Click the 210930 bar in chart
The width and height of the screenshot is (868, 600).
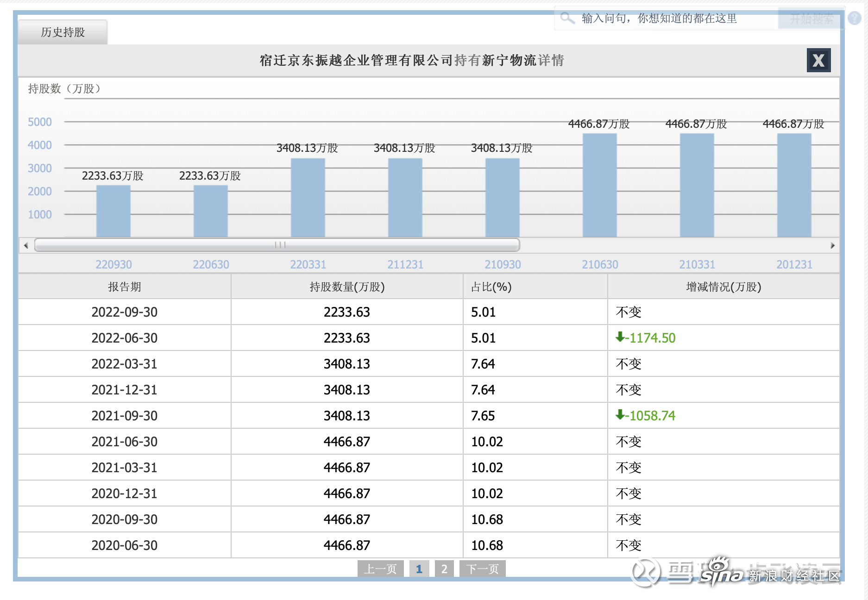503,198
